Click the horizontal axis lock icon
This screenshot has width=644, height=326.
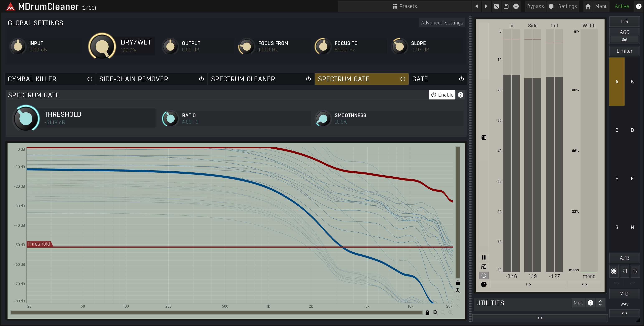[427, 312]
